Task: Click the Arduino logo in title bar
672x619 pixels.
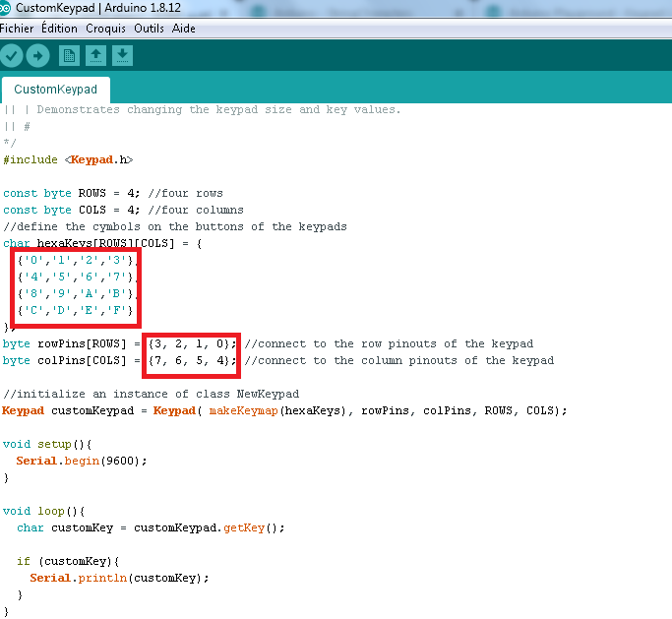Action: coord(8,8)
